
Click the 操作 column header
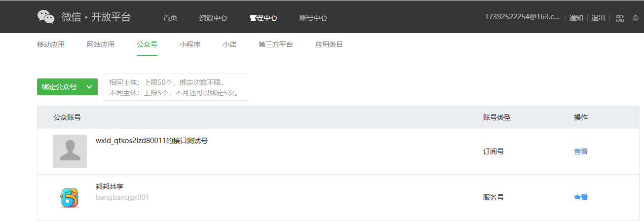point(581,117)
